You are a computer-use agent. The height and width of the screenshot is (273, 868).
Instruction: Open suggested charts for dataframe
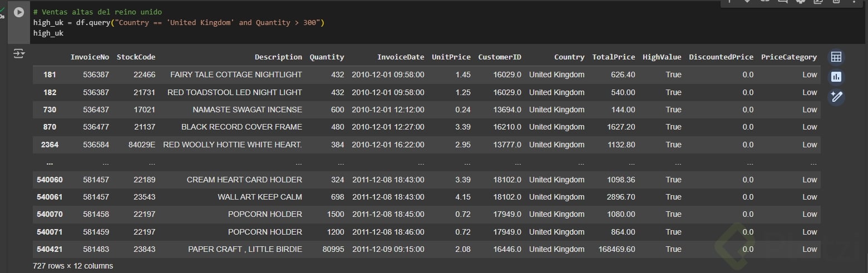[x=836, y=77]
